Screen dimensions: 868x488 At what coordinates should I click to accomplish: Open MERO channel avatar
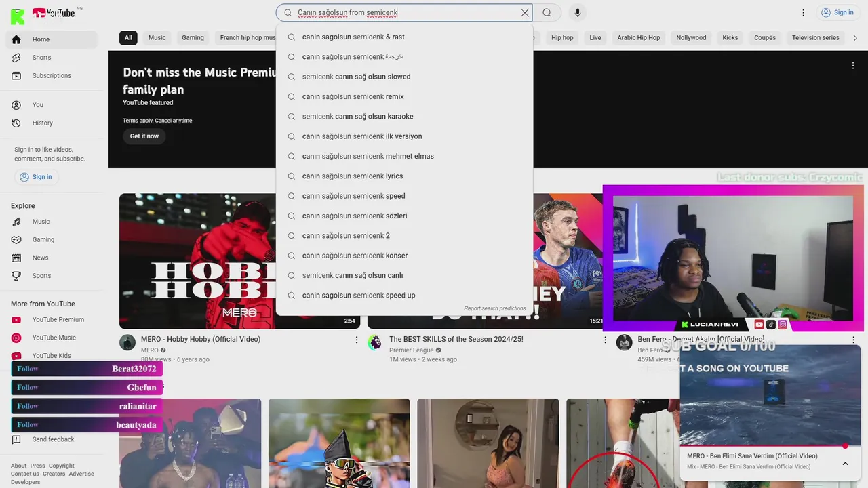coord(127,342)
